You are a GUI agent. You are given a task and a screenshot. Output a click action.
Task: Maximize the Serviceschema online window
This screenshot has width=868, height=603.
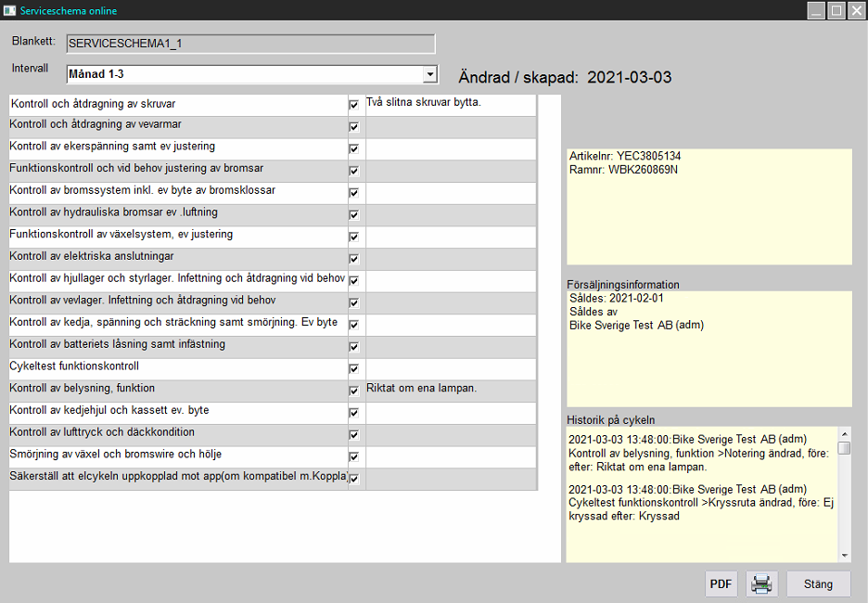coord(836,10)
